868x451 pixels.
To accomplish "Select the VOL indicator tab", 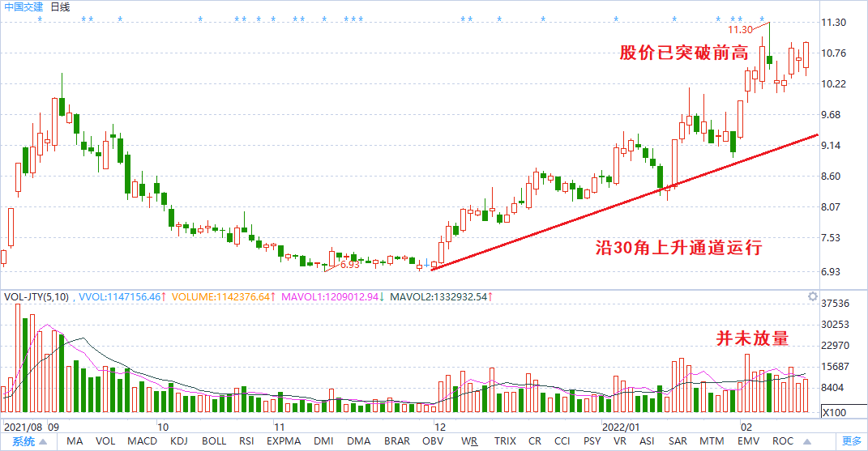I will pos(105,441).
